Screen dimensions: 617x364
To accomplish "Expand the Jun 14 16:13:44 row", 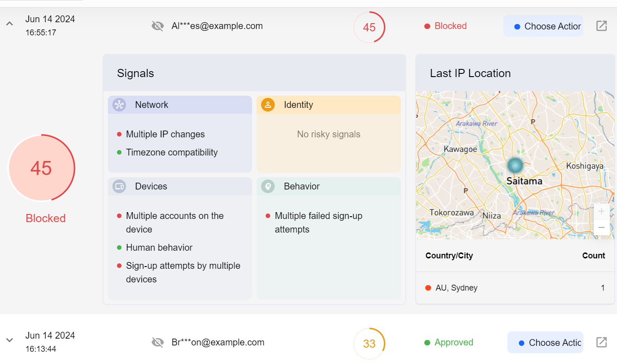I will pyautogui.click(x=10, y=340).
